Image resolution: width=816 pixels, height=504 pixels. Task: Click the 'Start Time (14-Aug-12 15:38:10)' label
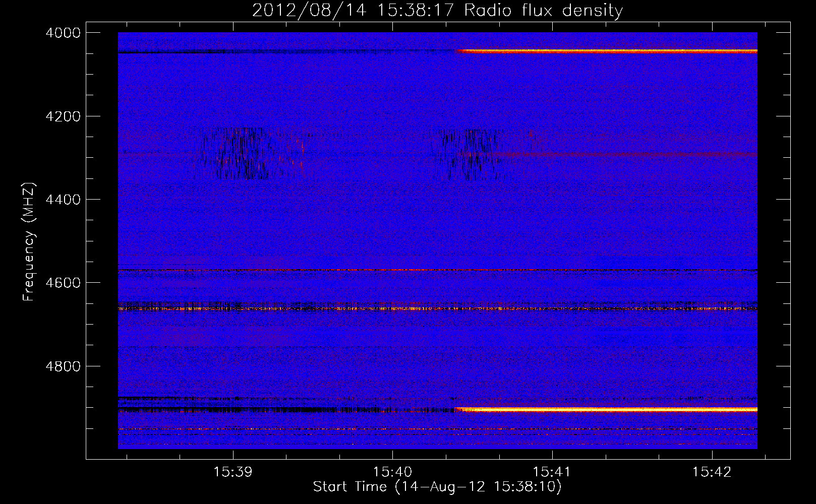click(437, 487)
